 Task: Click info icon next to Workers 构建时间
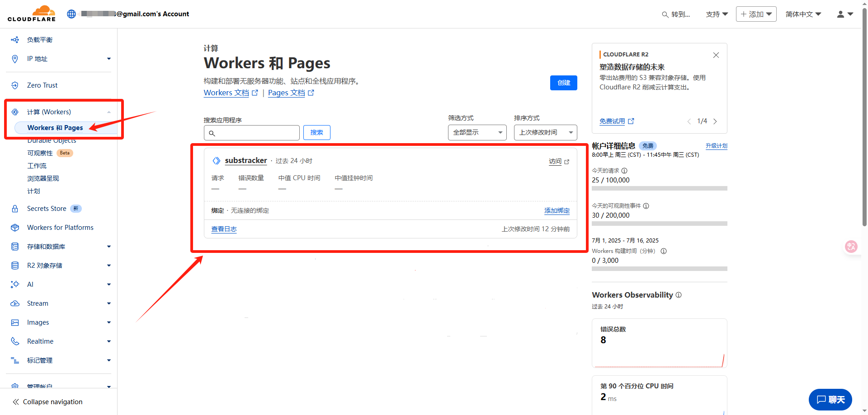pyautogui.click(x=664, y=251)
